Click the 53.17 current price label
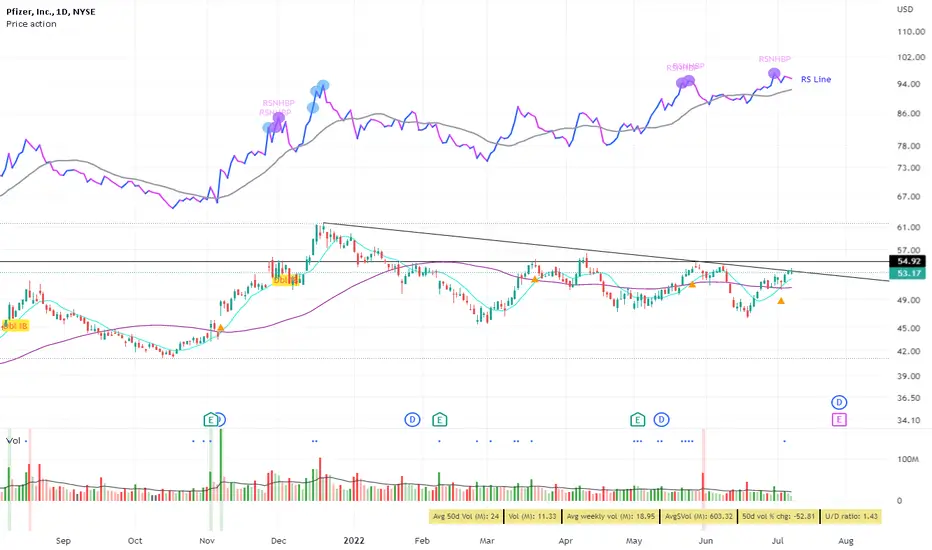This screenshot has height=550, width=932. (x=909, y=273)
